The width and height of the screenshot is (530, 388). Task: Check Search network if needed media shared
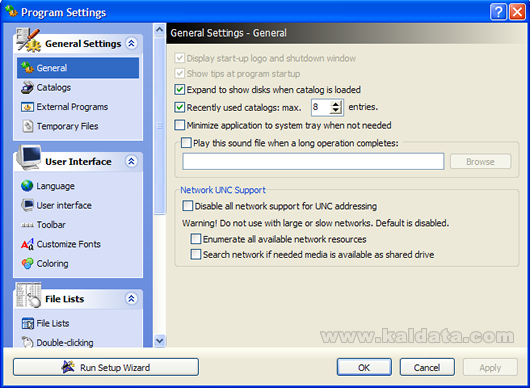196,254
